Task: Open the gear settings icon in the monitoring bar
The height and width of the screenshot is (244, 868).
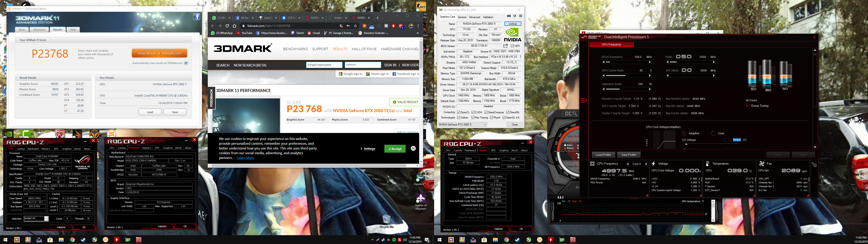Action: pyautogui.click(x=814, y=165)
